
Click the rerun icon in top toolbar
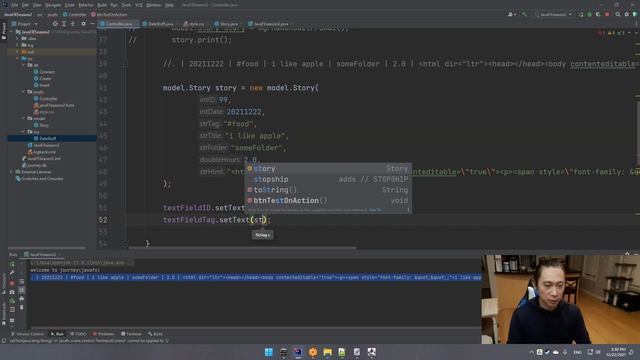click(581, 14)
